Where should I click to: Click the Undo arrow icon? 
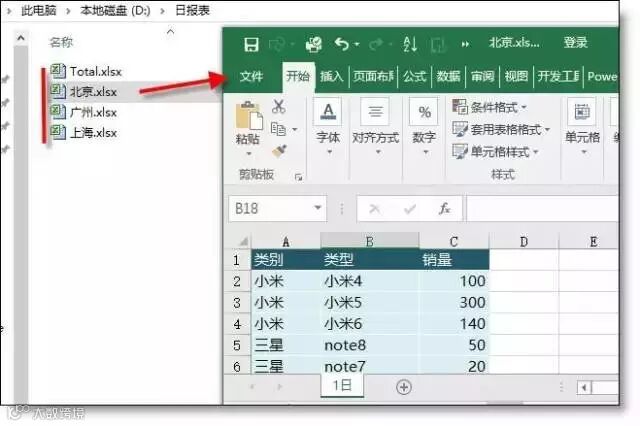click(341, 44)
